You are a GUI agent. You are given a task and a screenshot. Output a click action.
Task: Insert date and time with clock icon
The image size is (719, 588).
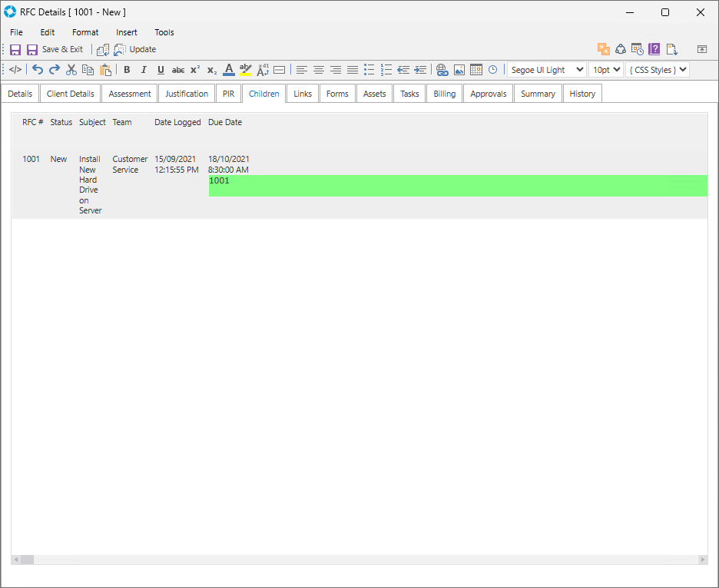(493, 70)
